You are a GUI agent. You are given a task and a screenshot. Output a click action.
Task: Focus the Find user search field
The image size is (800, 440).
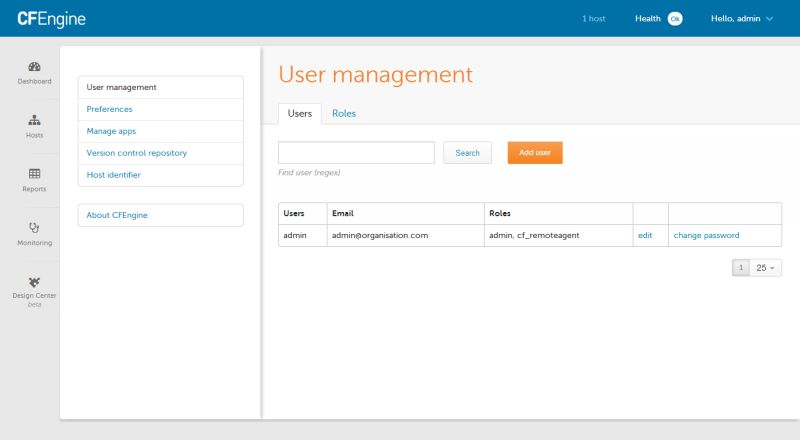pos(356,153)
